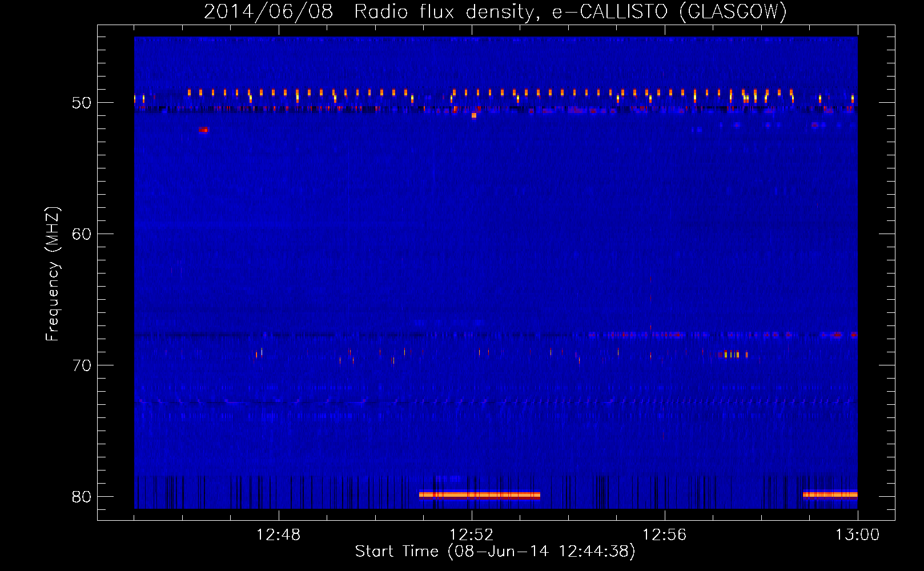
Task: Click the plot title '2014/06/08 Radio flux density'
Action: coord(371,11)
